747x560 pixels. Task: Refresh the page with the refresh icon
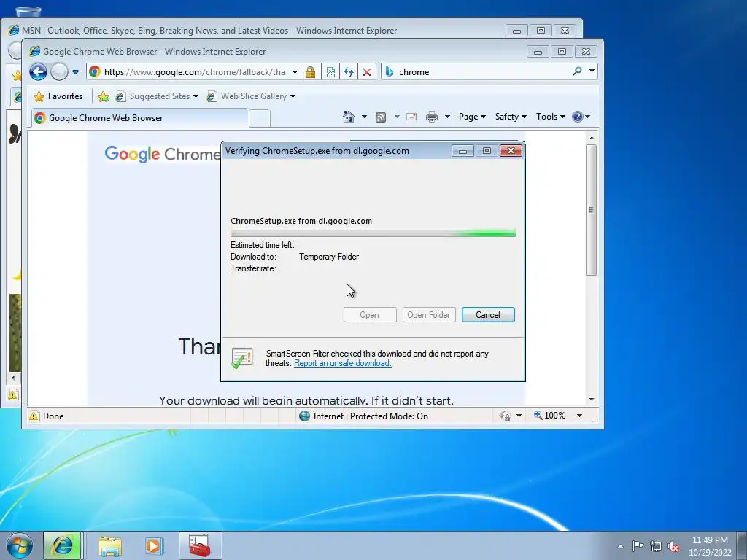349,72
